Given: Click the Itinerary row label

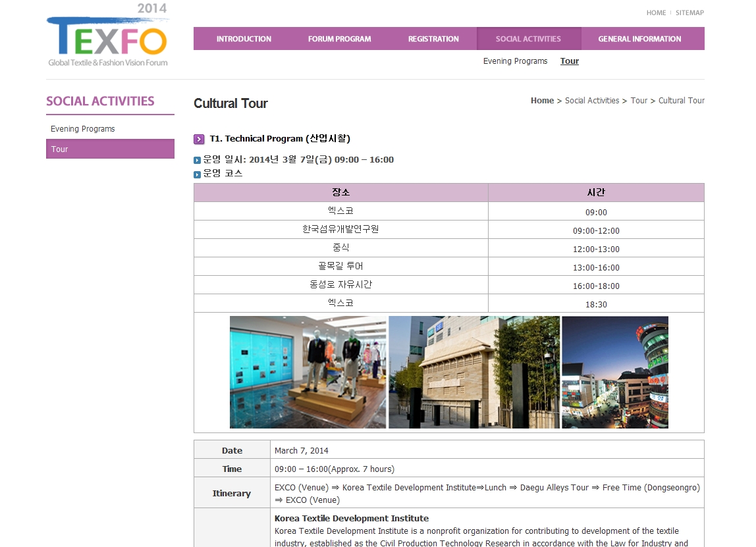Looking at the screenshot, I should 232,493.
